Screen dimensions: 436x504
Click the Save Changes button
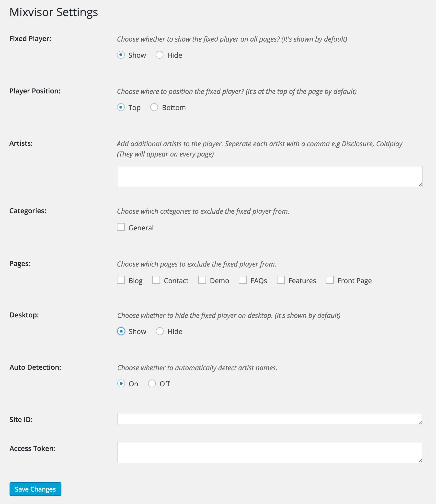coord(35,489)
